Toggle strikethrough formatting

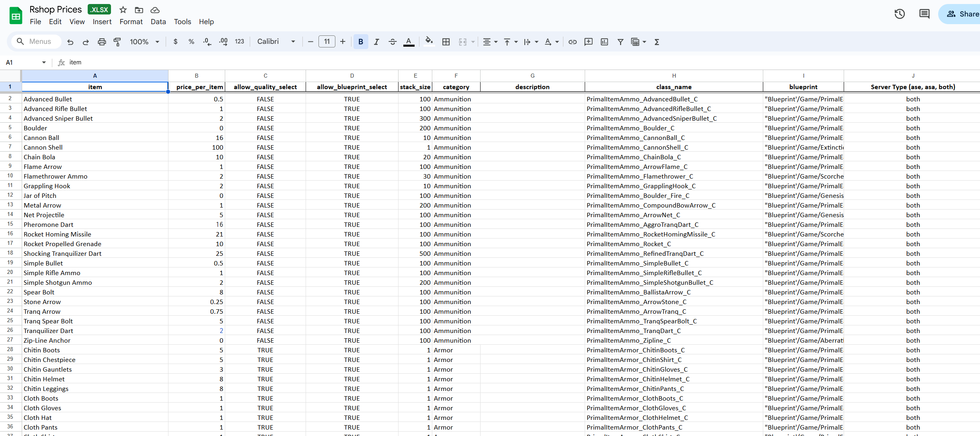(392, 42)
